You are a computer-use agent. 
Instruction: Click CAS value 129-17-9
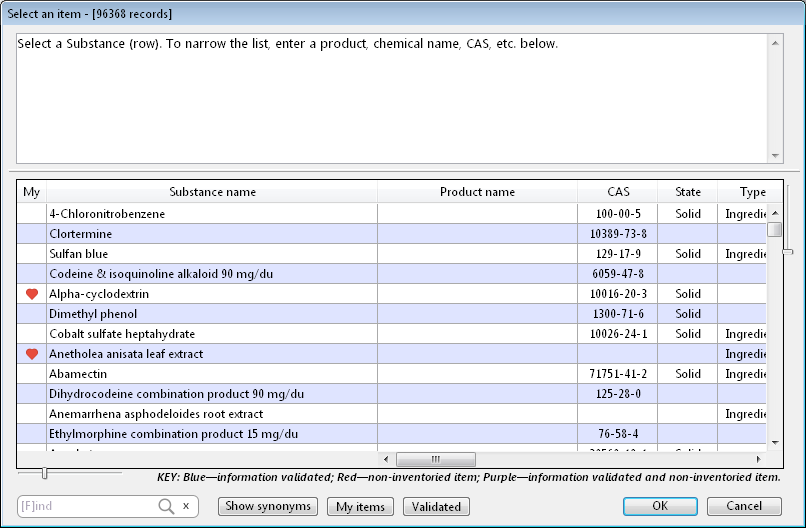(618, 254)
